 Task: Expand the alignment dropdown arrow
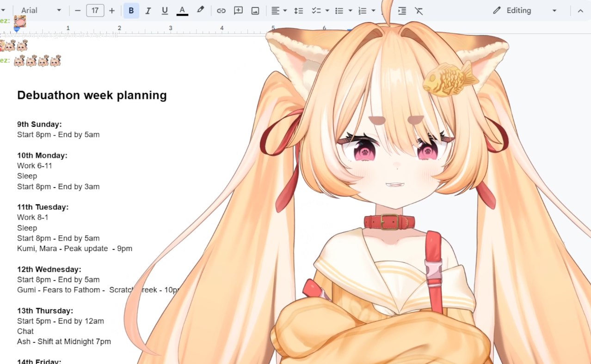click(285, 11)
